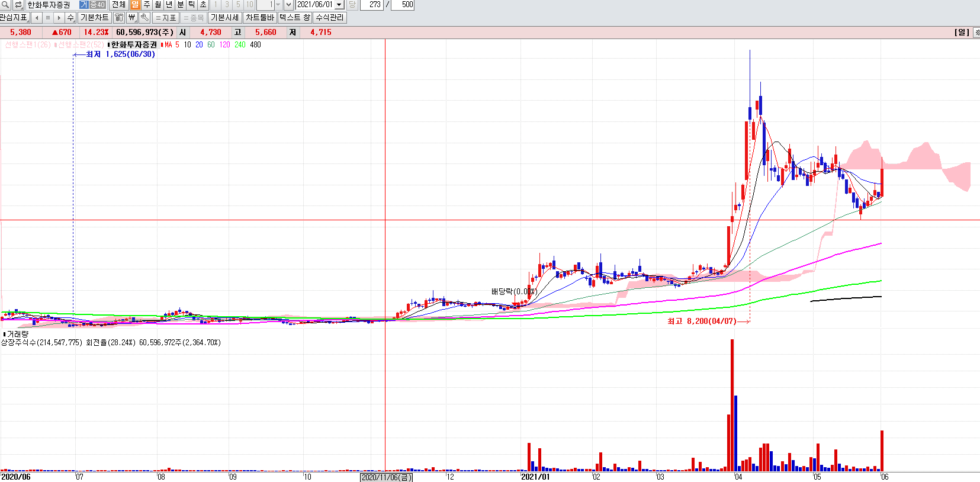Click the 당 button next to date

pyautogui.click(x=352, y=4)
